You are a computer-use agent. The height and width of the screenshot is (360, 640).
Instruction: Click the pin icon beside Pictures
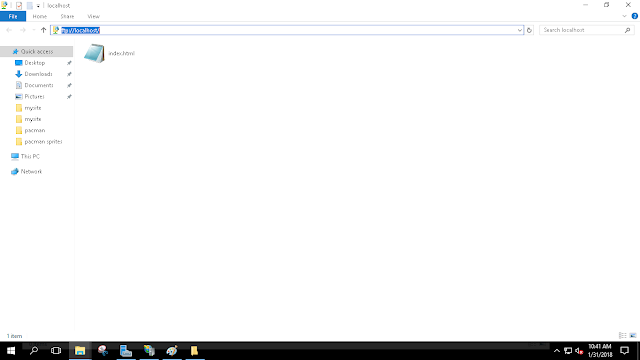69,97
